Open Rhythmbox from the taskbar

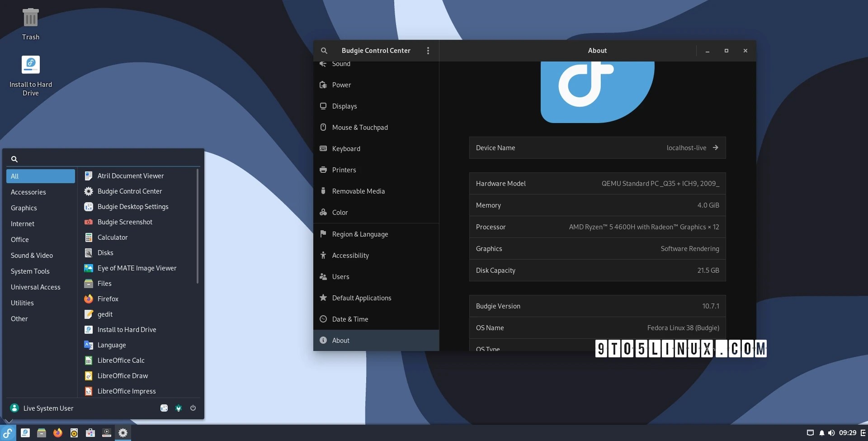(x=74, y=433)
